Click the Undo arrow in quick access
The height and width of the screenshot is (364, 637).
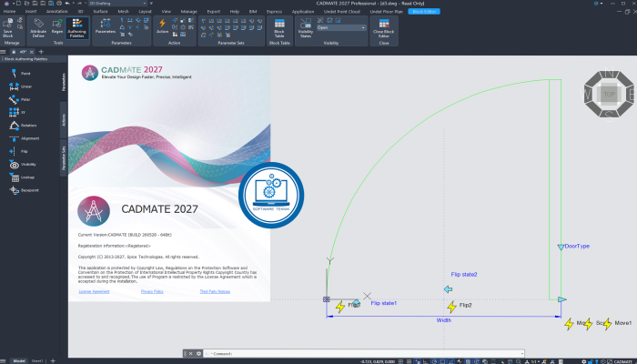point(67,4)
